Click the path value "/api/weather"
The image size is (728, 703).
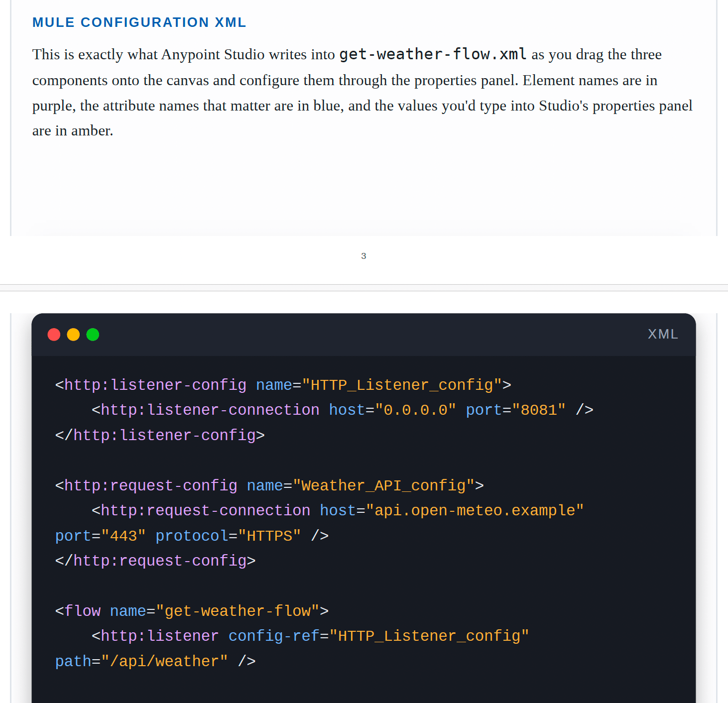(x=164, y=661)
